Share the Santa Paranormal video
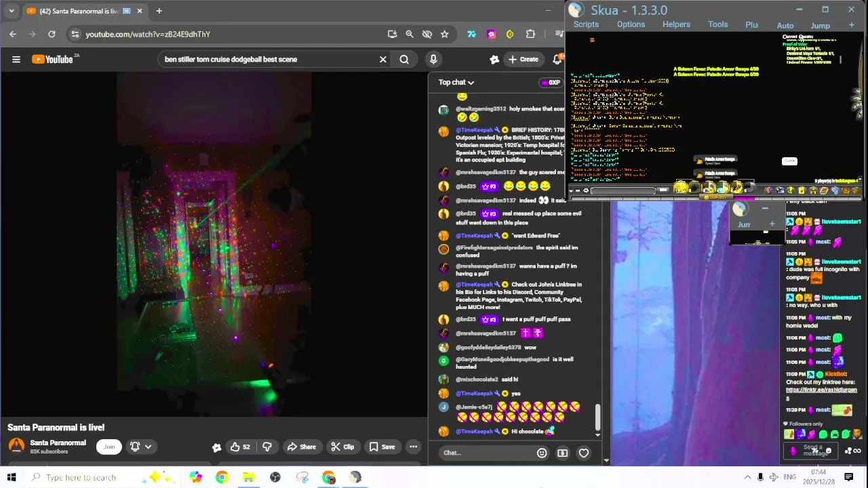Image resolution: width=868 pixels, height=488 pixels. pyautogui.click(x=302, y=447)
